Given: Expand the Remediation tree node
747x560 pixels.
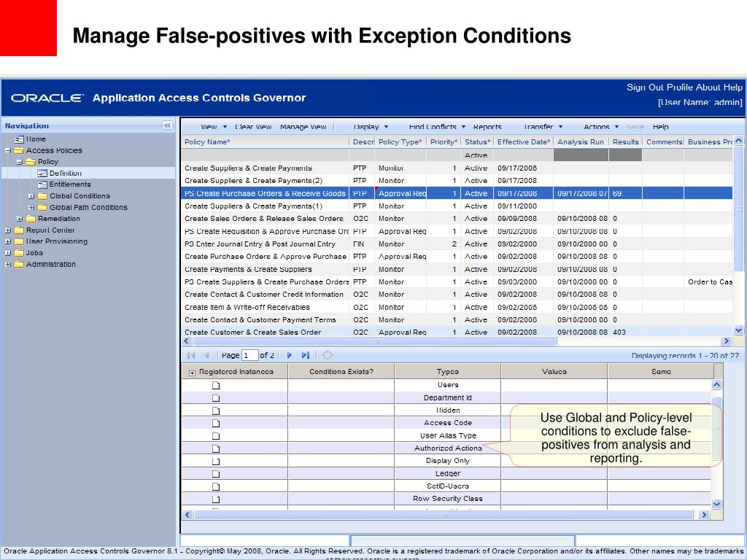Looking at the screenshot, I should (20, 219).
